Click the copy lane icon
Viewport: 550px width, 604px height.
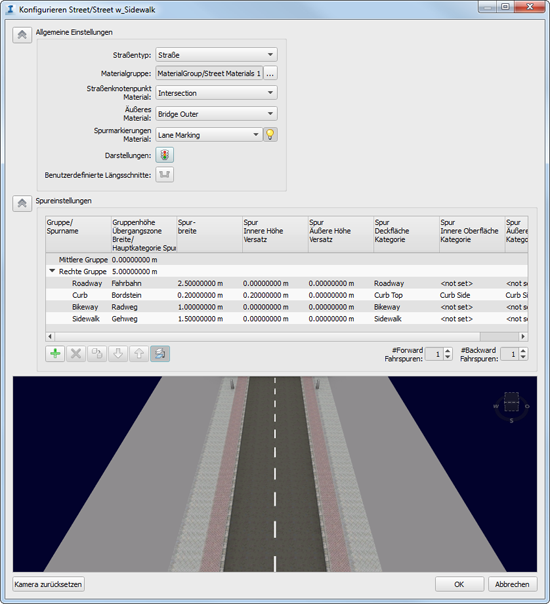(97, 354)
